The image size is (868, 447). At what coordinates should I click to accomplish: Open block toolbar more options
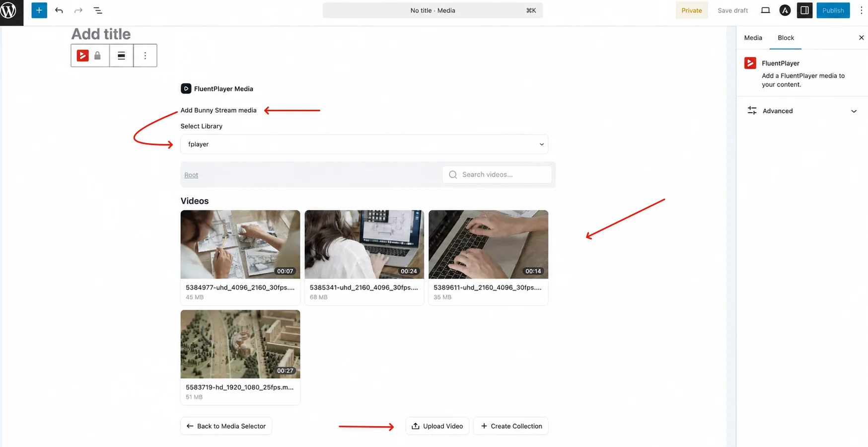pos(145,56)
